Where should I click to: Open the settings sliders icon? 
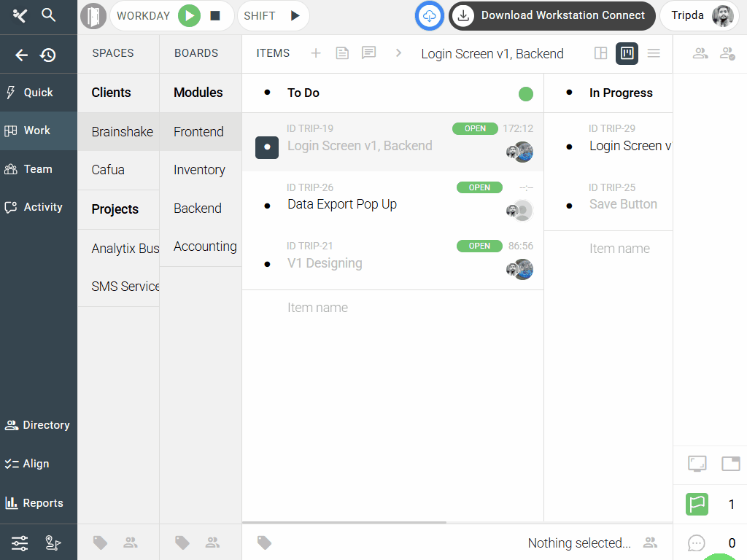click(x=20, y=542)
